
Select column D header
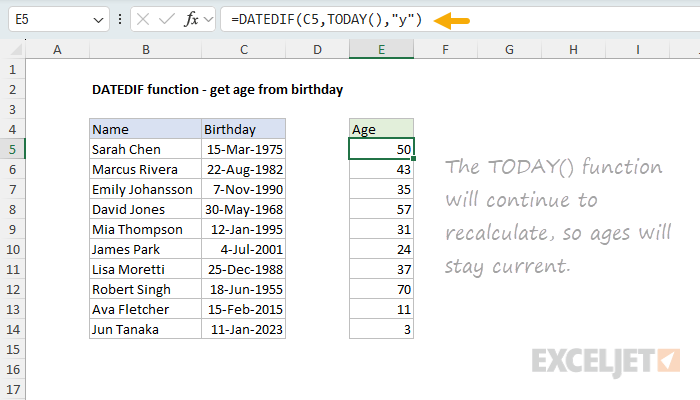(x=317, y=50)
